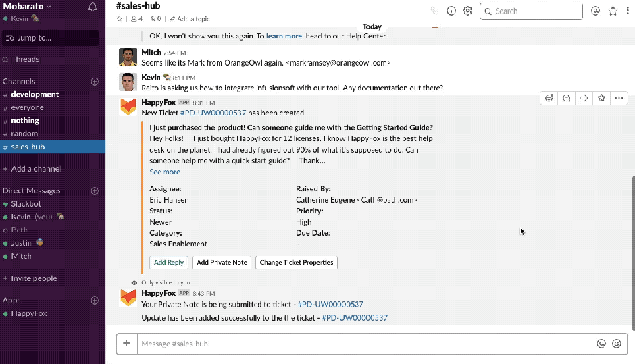
Task: Click Add Private Note button
Action: point(222,263)
